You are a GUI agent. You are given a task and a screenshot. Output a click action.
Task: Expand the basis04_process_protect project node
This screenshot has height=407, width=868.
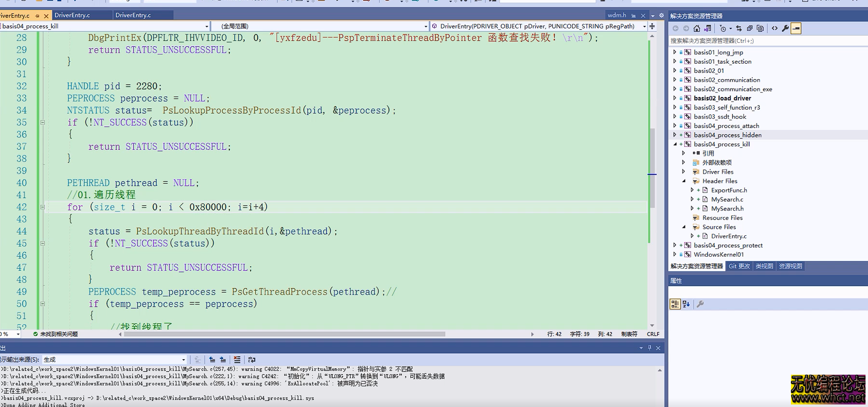675,245
